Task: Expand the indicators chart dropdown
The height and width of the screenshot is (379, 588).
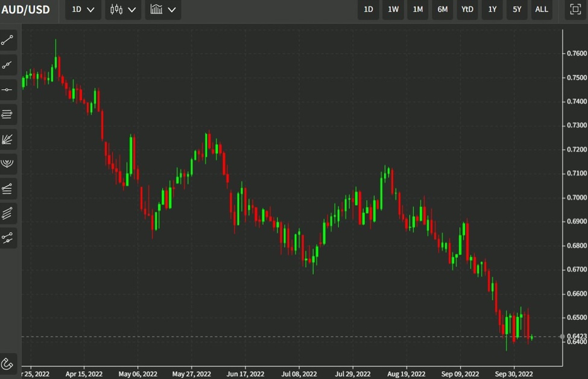Action: click(x=163, y=10)
